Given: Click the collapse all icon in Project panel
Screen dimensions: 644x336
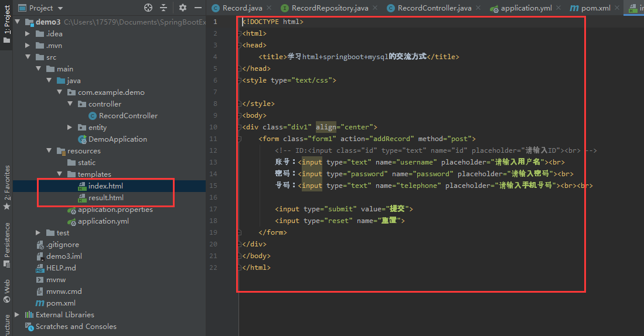Looking at the screenshot, I should pyautogui.click(x=163, y=8).
